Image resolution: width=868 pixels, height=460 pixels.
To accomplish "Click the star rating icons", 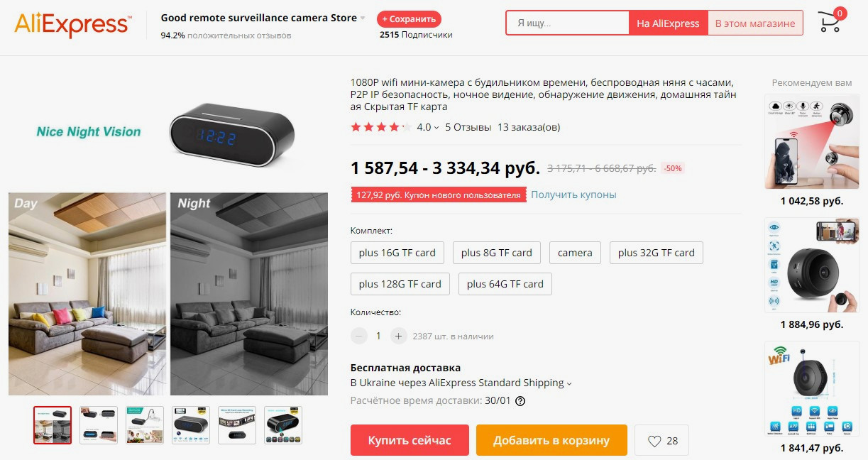I will coord(380,128).
